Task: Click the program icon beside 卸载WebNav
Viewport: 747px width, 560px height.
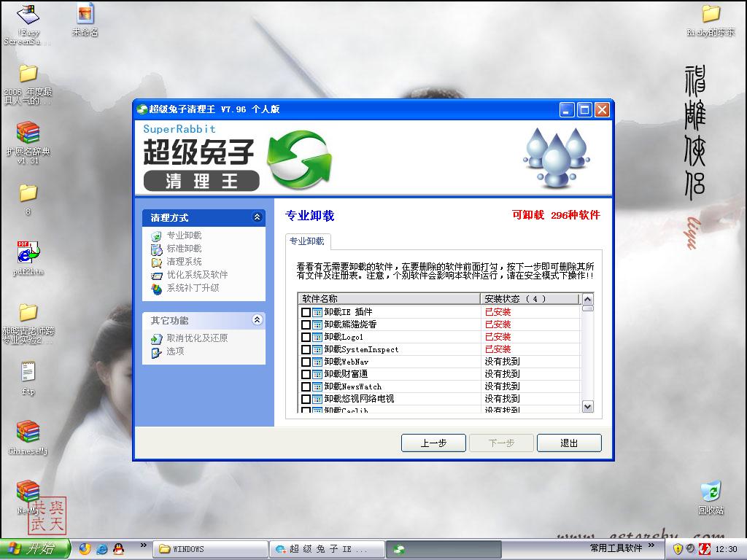Action: point(317,362)
